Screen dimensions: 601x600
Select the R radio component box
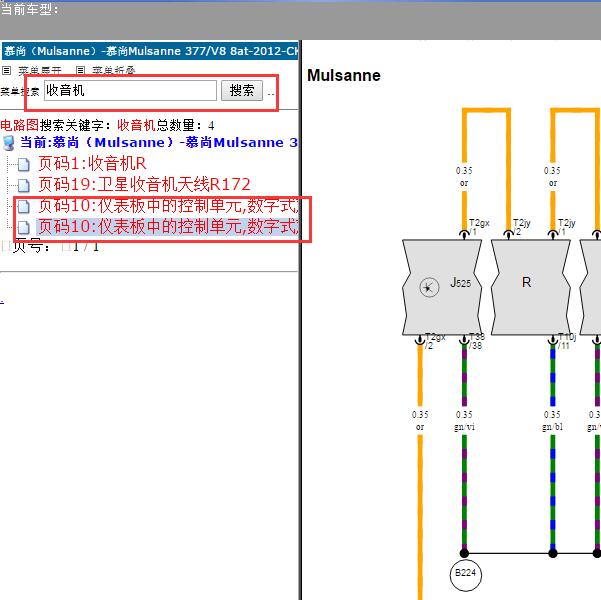pos(530,288)
